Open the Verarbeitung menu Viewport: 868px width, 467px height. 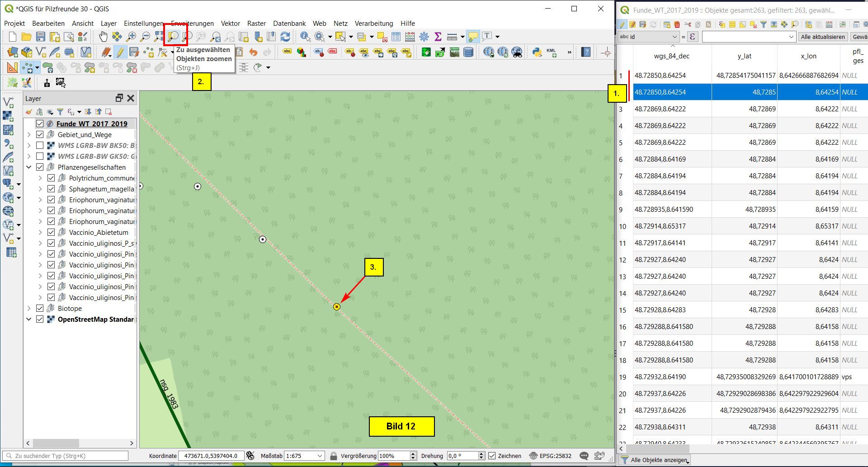[x=373, y=23]
